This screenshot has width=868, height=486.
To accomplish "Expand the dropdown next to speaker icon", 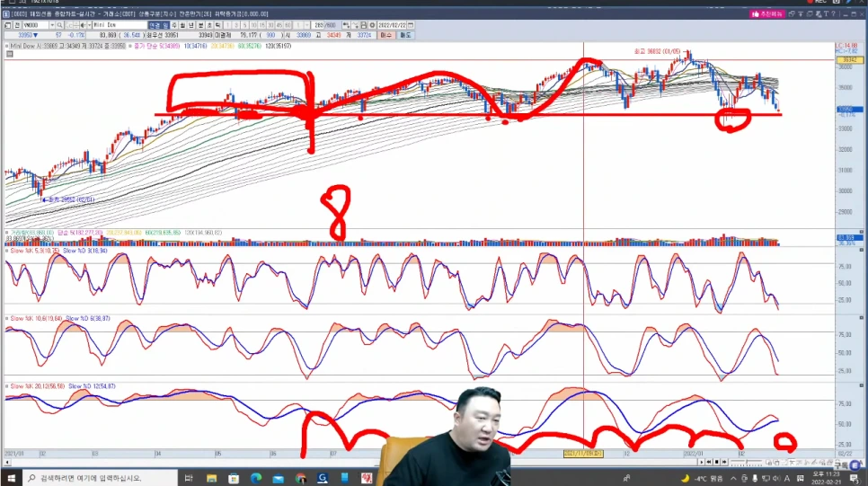I will 89,25.
